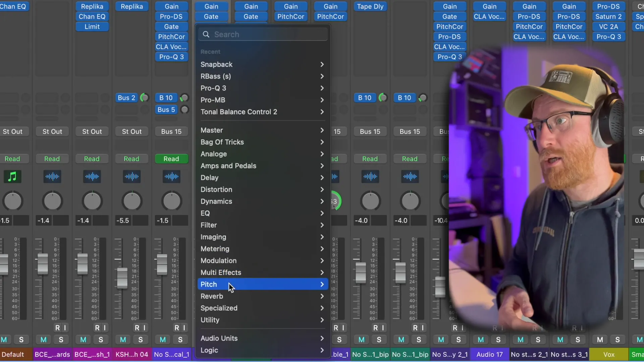Click the waveform icon on KSH...h 04 channel

tap(132, 176)
